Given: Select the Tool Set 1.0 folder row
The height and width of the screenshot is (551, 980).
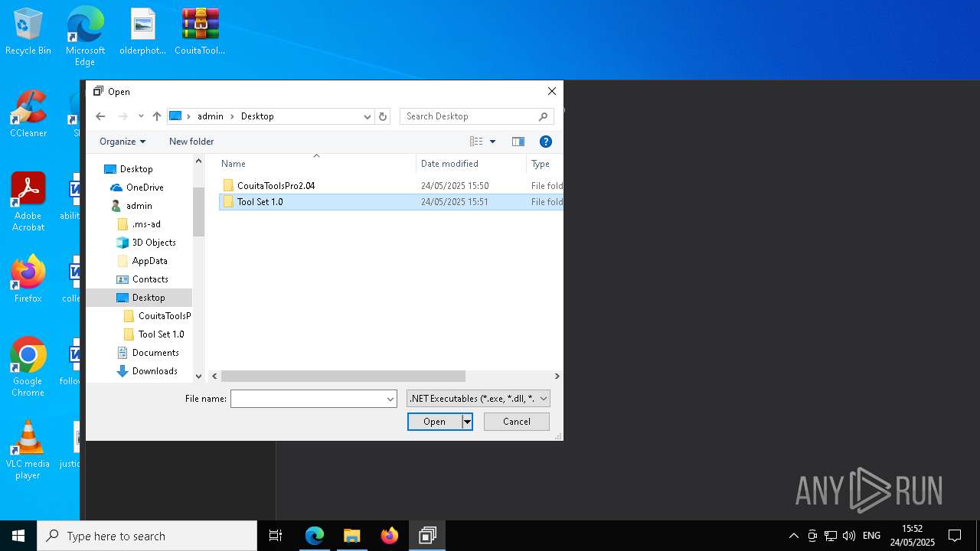Looking at the screenshot, I should click(391, 202).
